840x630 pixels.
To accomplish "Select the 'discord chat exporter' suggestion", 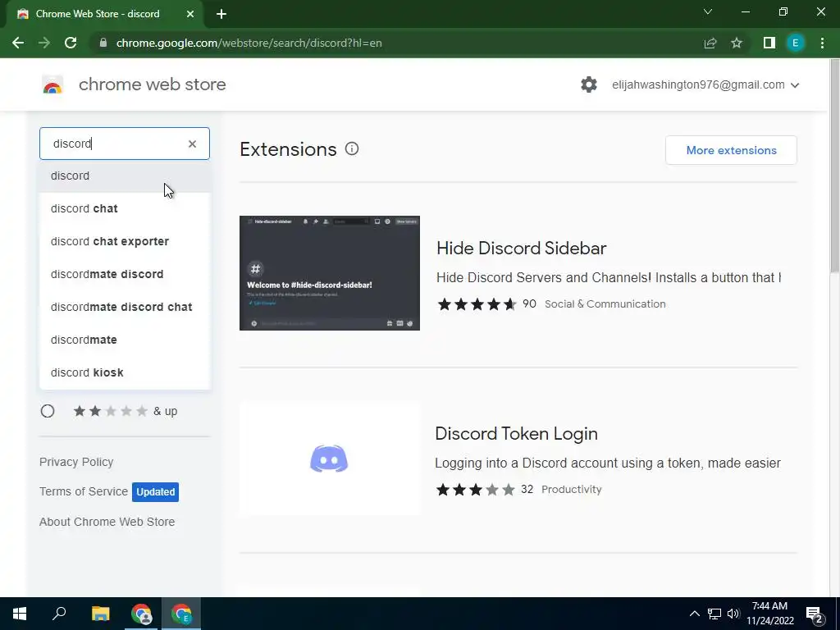I will coord(125,241).
